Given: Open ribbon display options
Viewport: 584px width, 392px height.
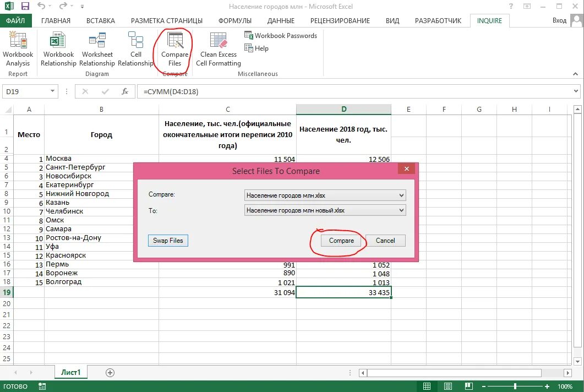Looking at the screenshot, I should [x=527, y=7].
